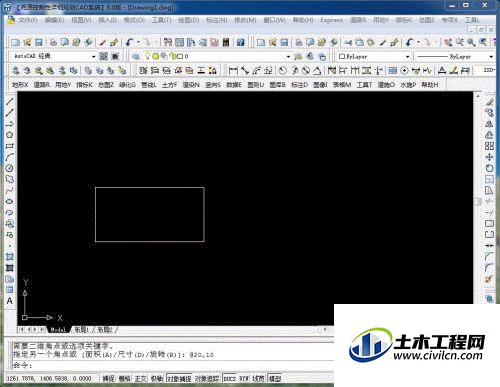The height and width of the screenshot is (387, 500).
Task: Click 地形X in the custom menu row
Action: [20, 85]
